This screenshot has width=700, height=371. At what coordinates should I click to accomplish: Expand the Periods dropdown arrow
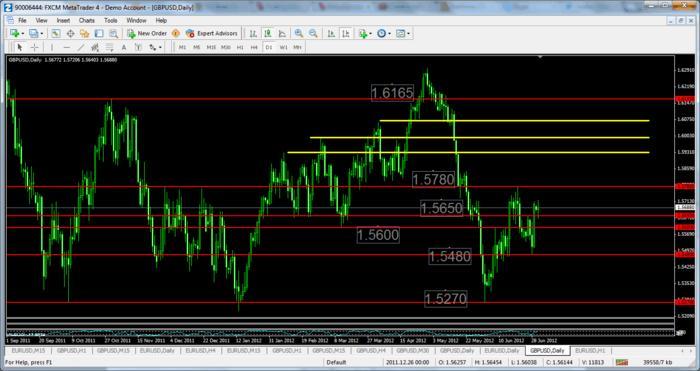[x=389, y=34]
